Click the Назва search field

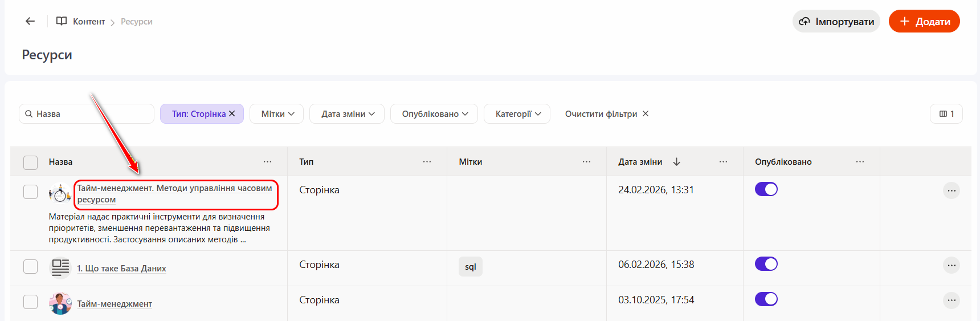pos(91,113)
